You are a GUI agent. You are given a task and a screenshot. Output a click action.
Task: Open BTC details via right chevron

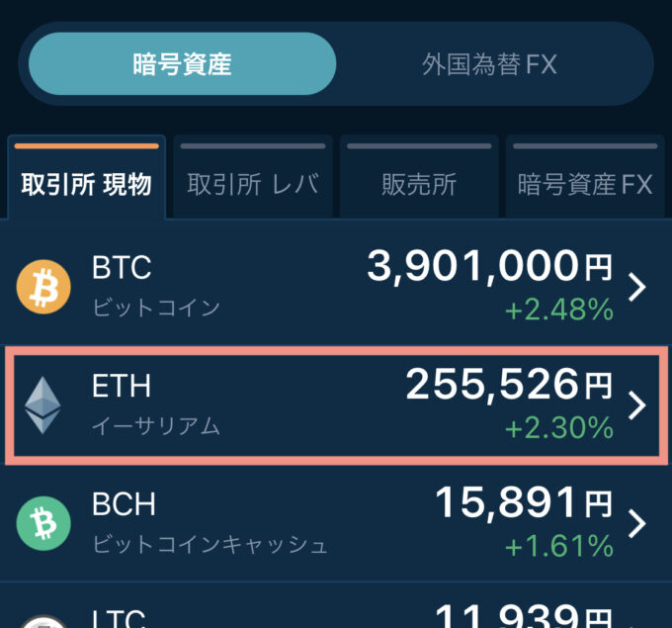coord(636,287)
